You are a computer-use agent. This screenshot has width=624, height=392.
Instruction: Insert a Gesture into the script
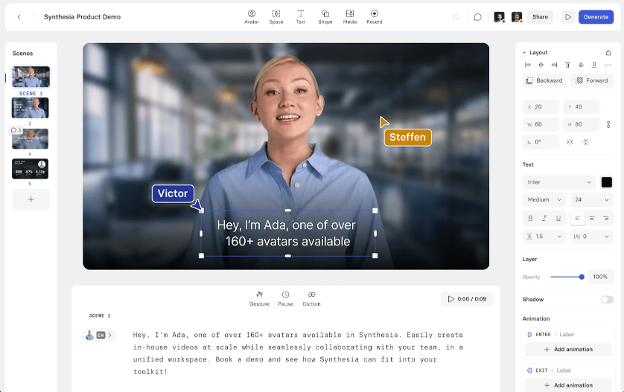pyautogui.click(x=259, y=298)
